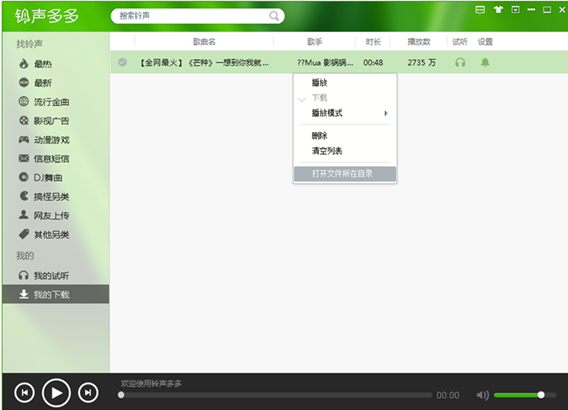
Task: Click the headphone preview icon in song row
Action: point(460,63)
